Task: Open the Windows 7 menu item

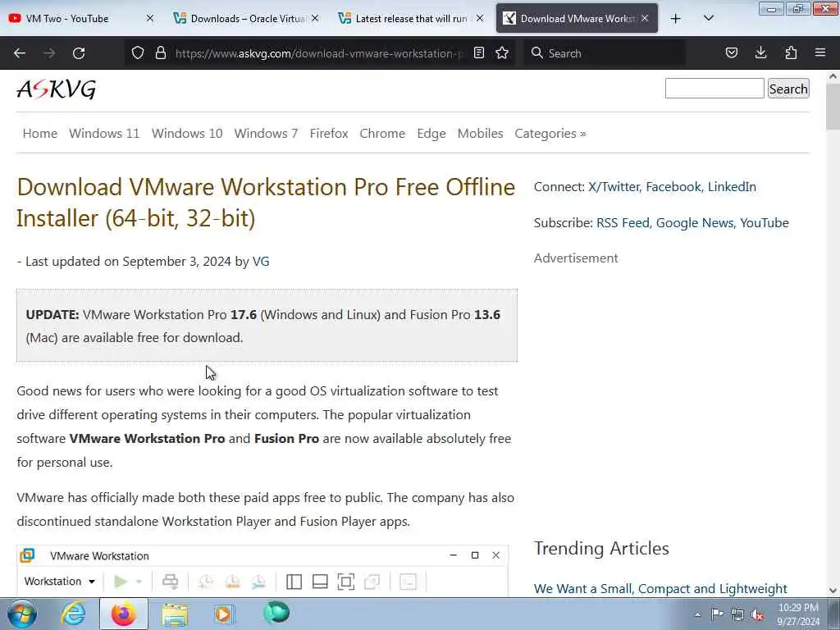Action: (x=266, y=134)
